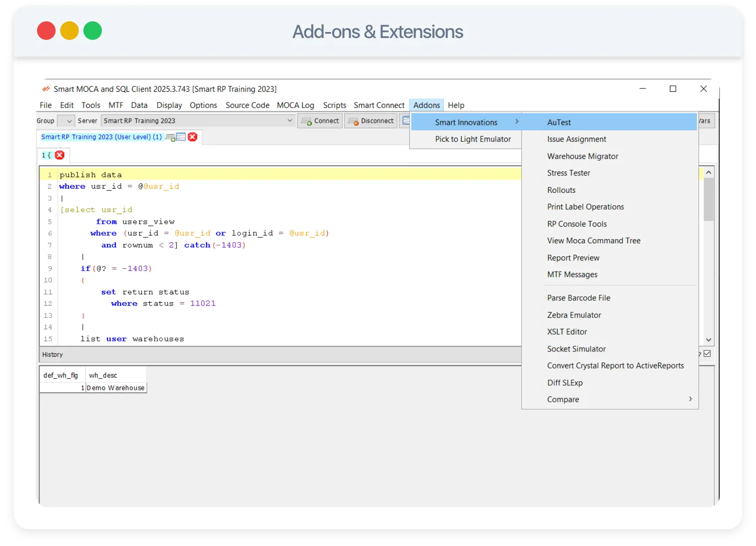The image size is (756, 546).
Task: Click line 7 'and rownum < 2' in editor
Action: tap(173, 245)
